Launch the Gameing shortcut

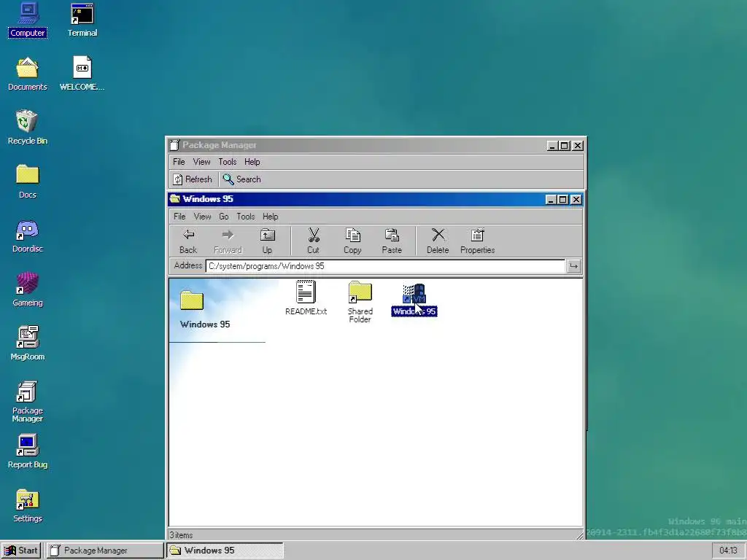28,289
